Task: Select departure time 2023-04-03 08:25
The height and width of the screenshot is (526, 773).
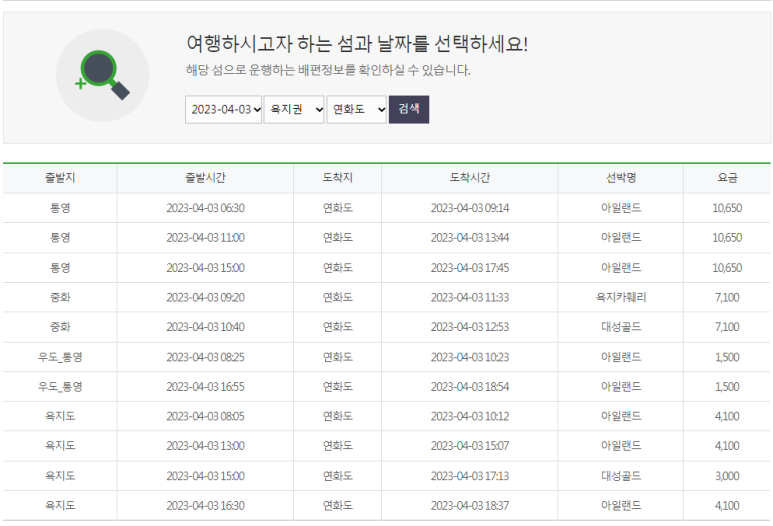Action: point(205,357)
